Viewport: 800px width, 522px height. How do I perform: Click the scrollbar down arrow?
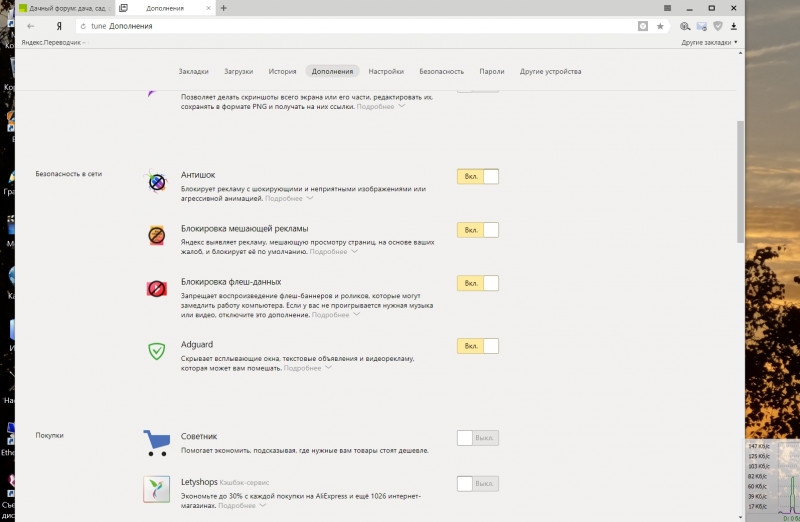pos(740,517)
